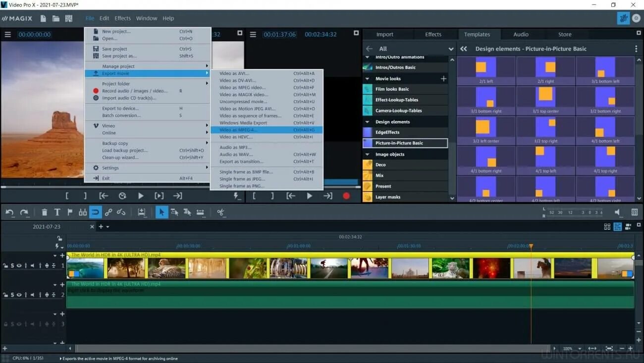Select Video as HEVC in submenu
The height and width of the screenshot is (363, 644).
pos(267,137)
